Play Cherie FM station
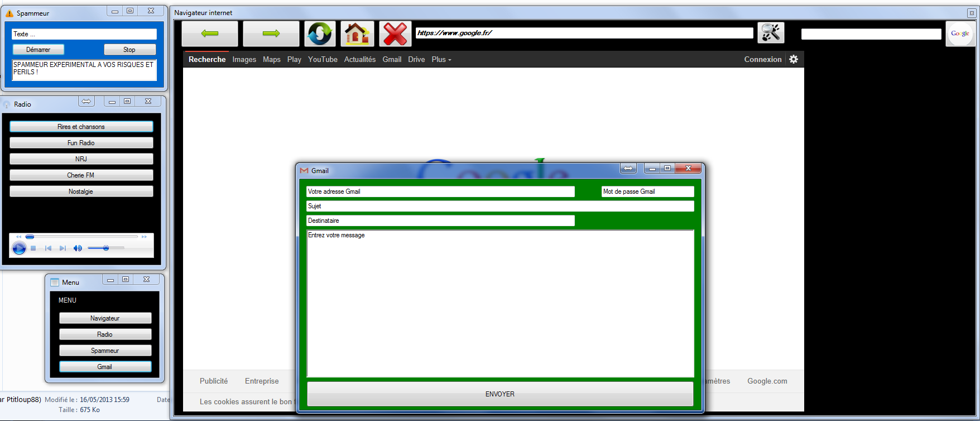Viewport: 980px width, 421px height. (x=81, y=175)
